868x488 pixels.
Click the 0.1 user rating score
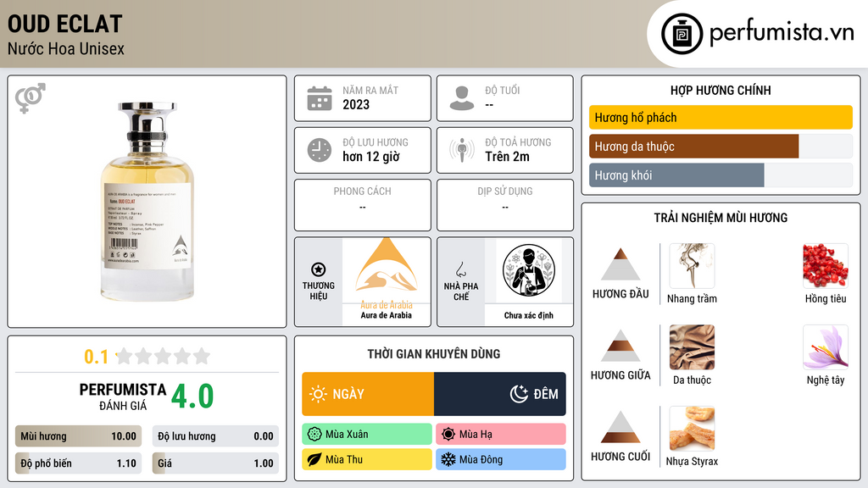pos(96,357)
